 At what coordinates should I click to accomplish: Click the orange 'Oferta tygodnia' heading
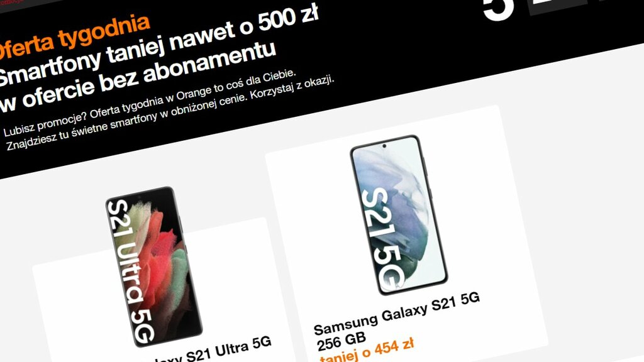74,37
